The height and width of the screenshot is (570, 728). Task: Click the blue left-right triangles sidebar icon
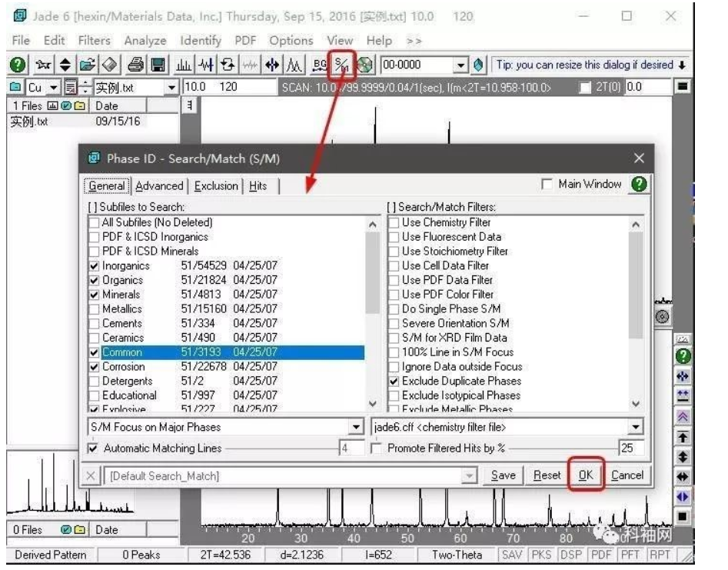click(x=683, y=497)
